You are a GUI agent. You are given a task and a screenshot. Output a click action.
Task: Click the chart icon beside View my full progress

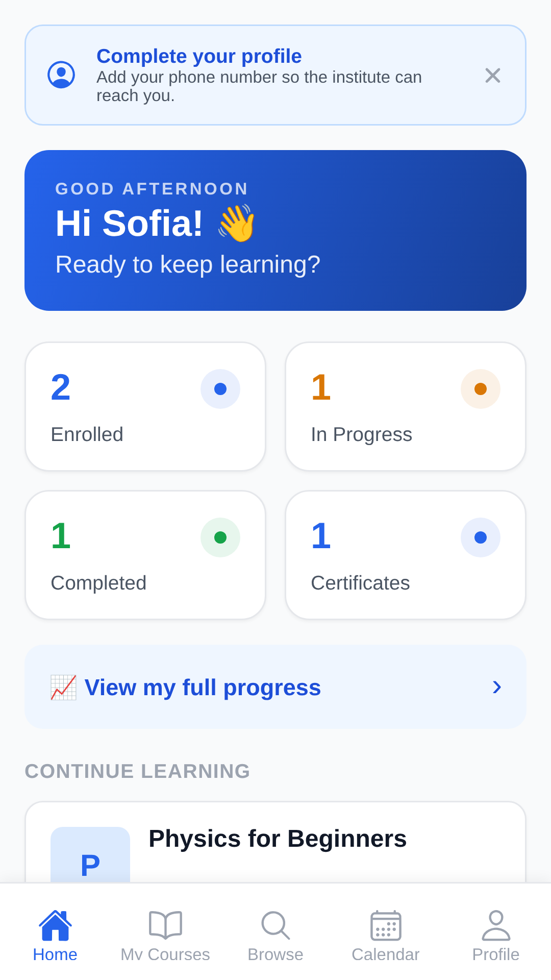pyautogui.click(x=63, y=687)
